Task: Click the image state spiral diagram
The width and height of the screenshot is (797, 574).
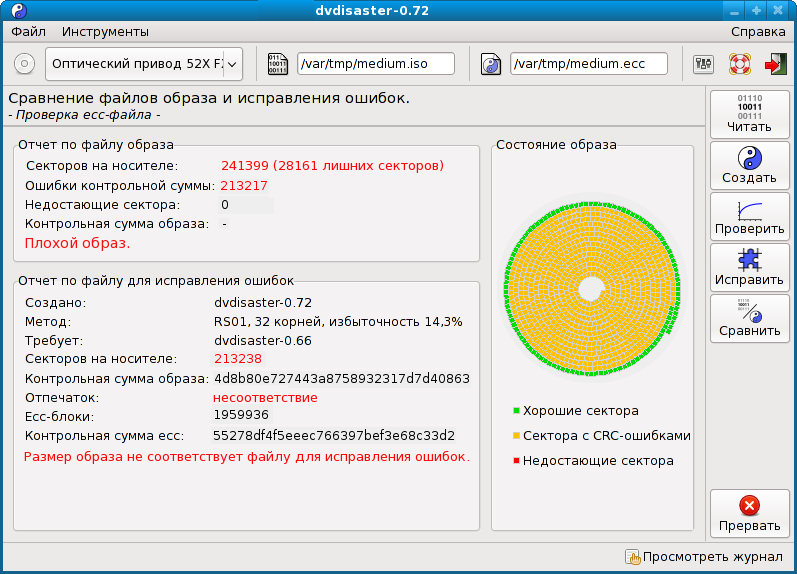Action: click(592, 289)
